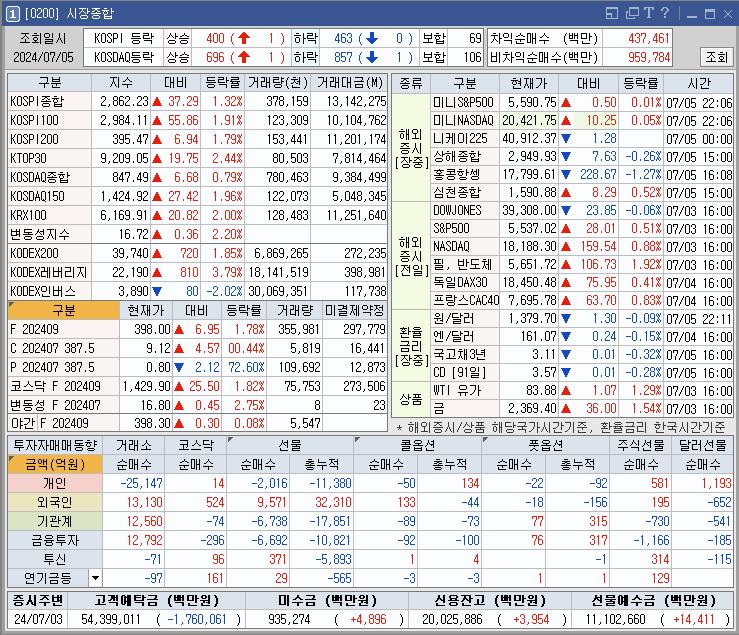Screen dimensions: 739x635
Task: Click the 신용잔고 value 20,025,886
Action: pyautogui.click(x=452, y=619)
